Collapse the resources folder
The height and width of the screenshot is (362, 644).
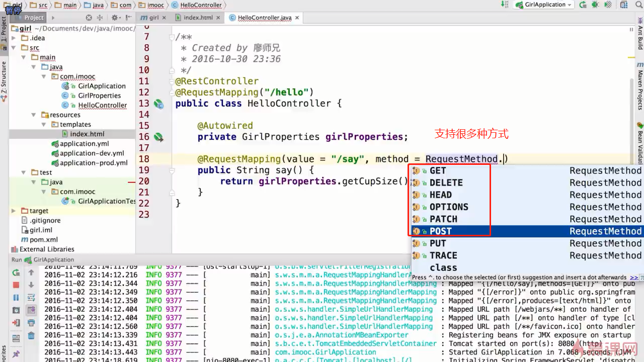(35, 115)
